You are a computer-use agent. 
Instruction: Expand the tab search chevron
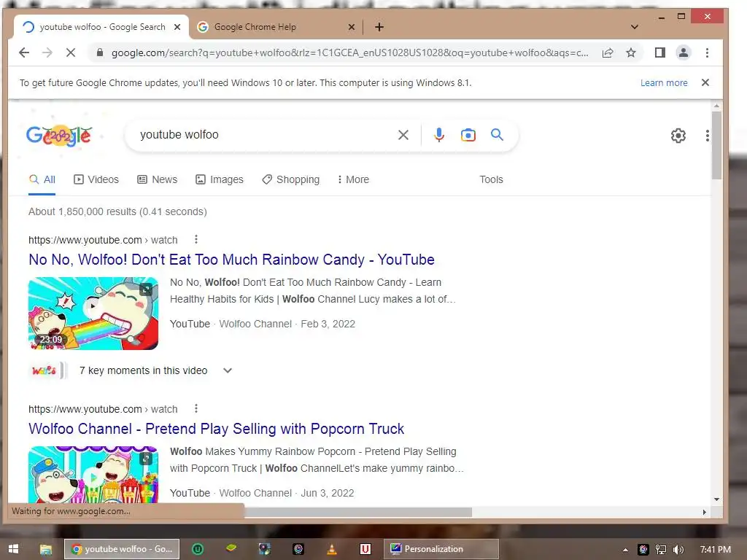click(634, 27)
